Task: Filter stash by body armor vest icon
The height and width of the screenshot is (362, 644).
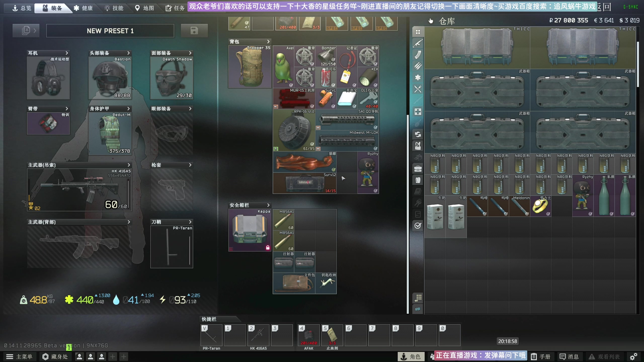Action: (x=418, y=180)
